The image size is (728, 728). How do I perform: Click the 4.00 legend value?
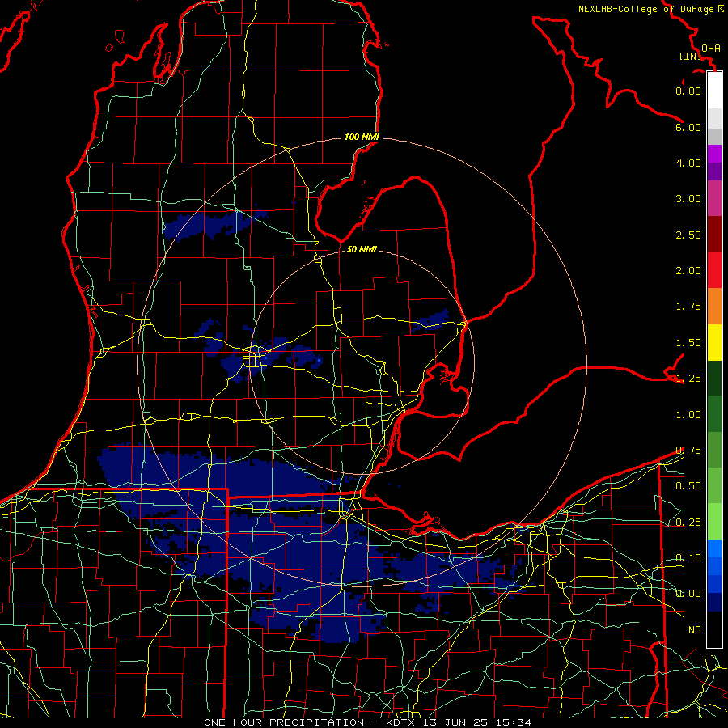pos(688,163)
